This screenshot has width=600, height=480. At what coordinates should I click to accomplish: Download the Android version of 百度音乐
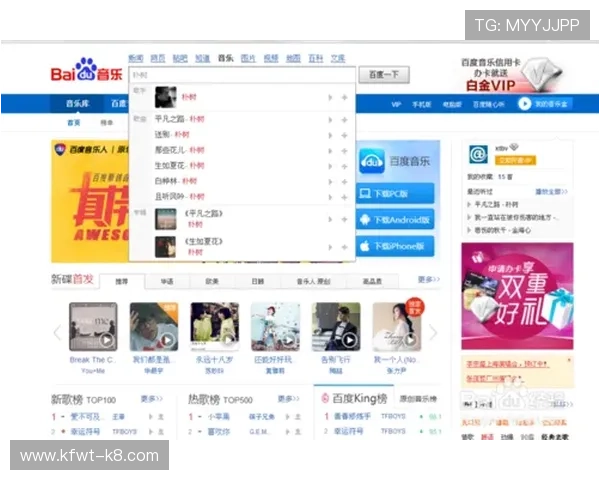click(x=395, y=220)
